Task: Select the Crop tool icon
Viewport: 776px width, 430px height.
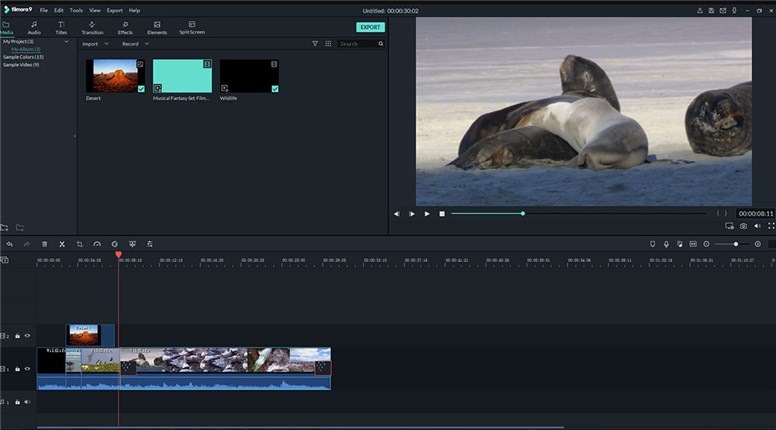Action: pyautogui.click(x=79, y=244)
